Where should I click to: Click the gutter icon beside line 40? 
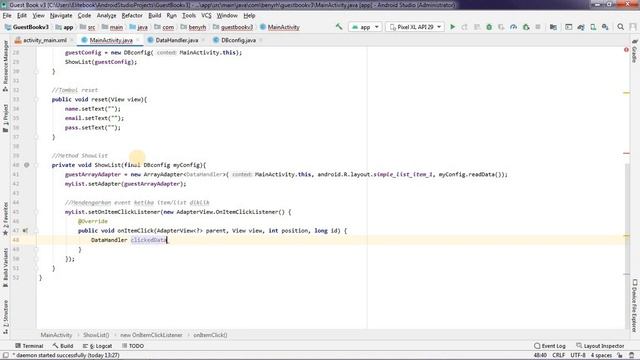point(27,165)
